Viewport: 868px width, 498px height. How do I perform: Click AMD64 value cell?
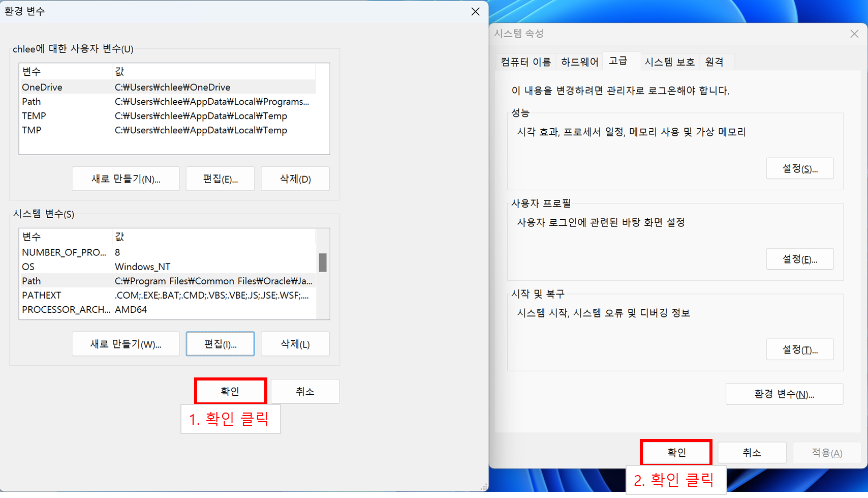(x=131, y=309)
